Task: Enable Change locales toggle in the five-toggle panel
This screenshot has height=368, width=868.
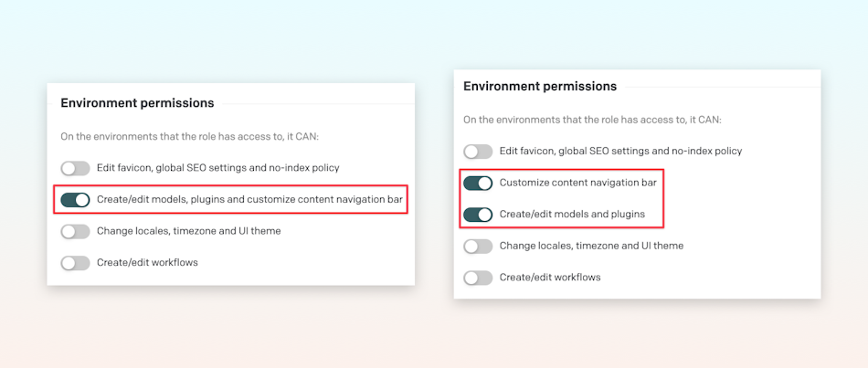Action: point(478,247)
